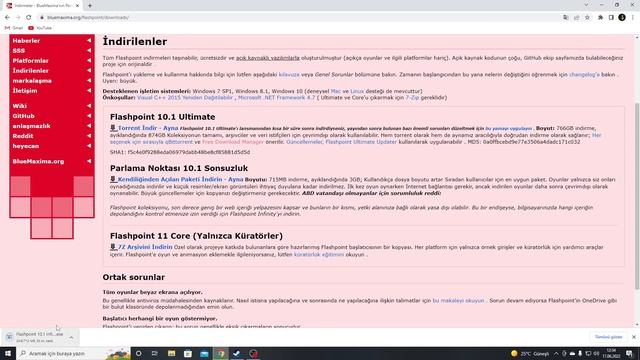The image size is (640, 360).
Task: Toggle the browser side panel icon
Action: (611, 18)
